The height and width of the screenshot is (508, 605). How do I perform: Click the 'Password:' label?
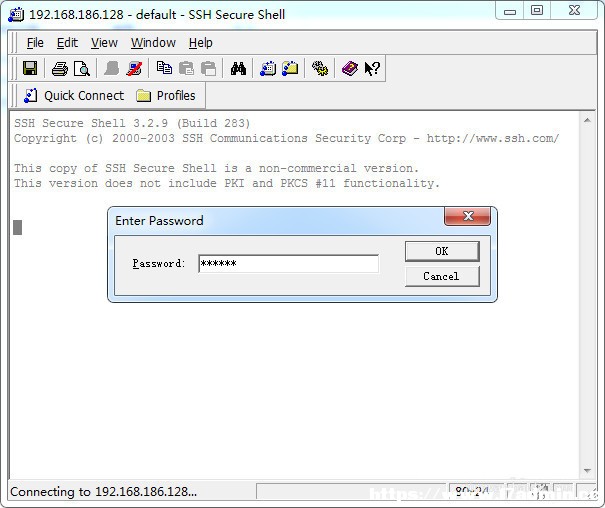(x=159, y=263)
